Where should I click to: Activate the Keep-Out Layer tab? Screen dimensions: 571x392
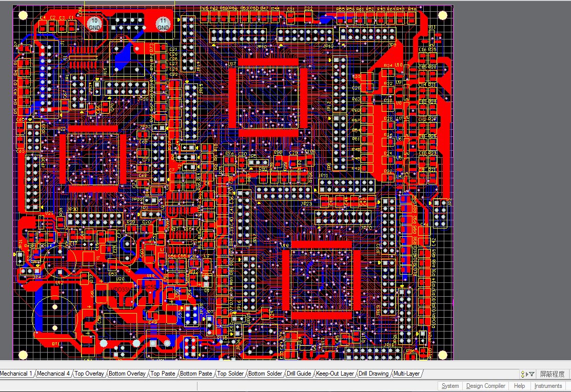pyautogui.click(x=335, y=374)
